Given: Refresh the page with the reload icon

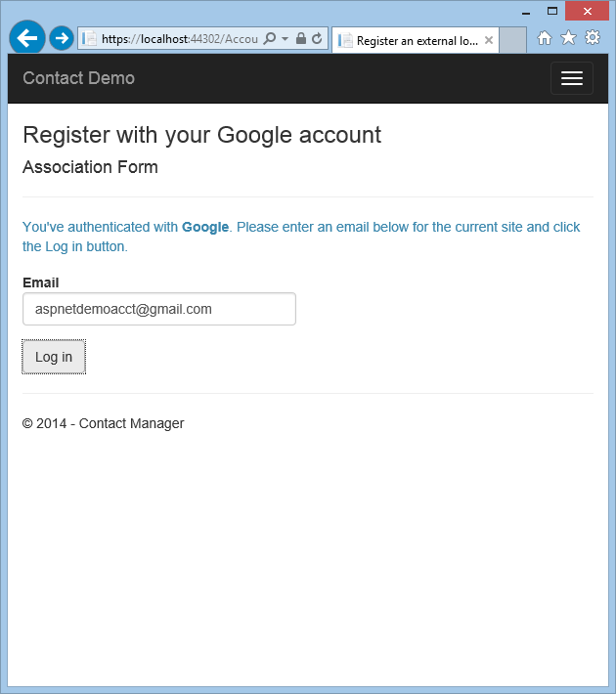Looking at the screenshot, I should click(x=316, y=39).
